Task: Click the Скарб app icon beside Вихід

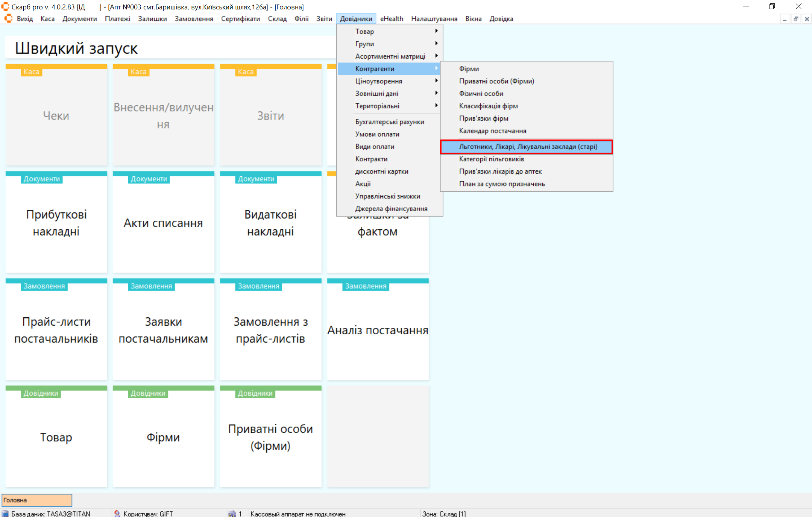Action: click(8, 19)
